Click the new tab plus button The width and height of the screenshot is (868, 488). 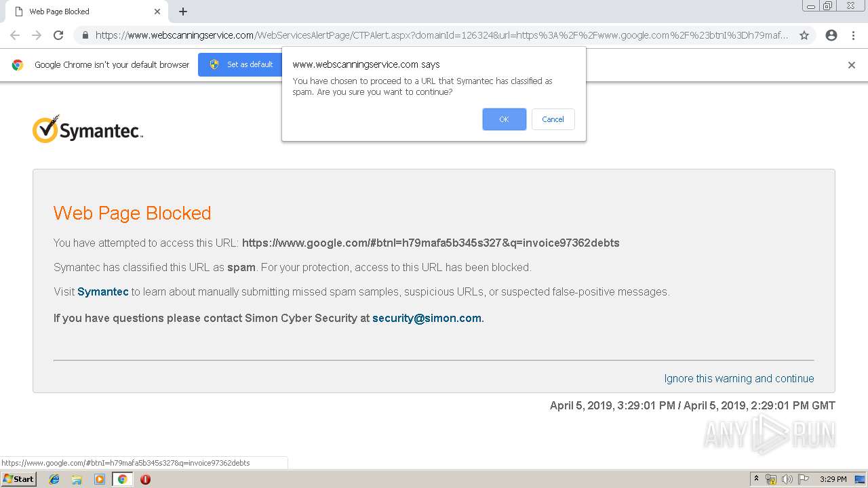[x=183, y=12]
